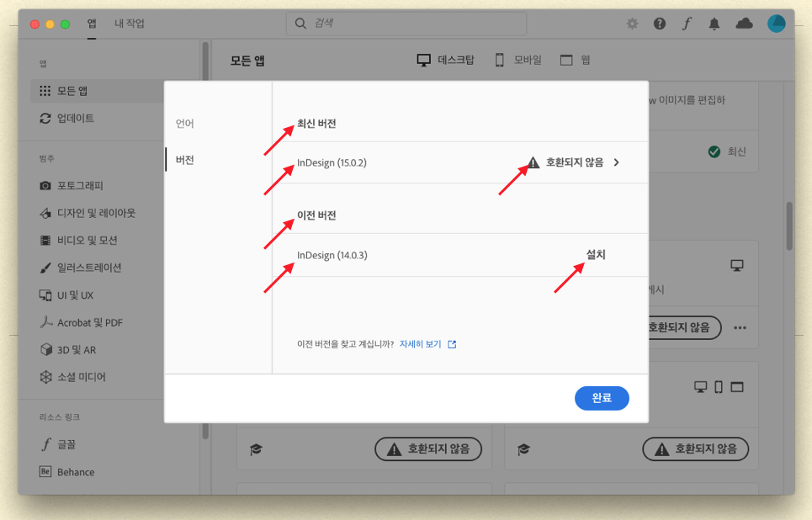
Task: Click the tutorial cap icon on bottom-right card
Action: (x=523, y=449)
